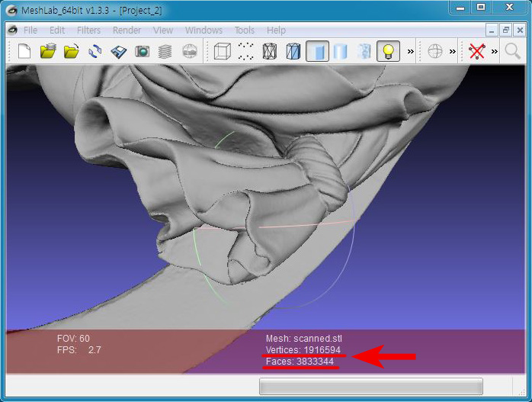The width and height of the screenshot is (532, 402).
Task: Open the Render menu
Action: [127, 31]
